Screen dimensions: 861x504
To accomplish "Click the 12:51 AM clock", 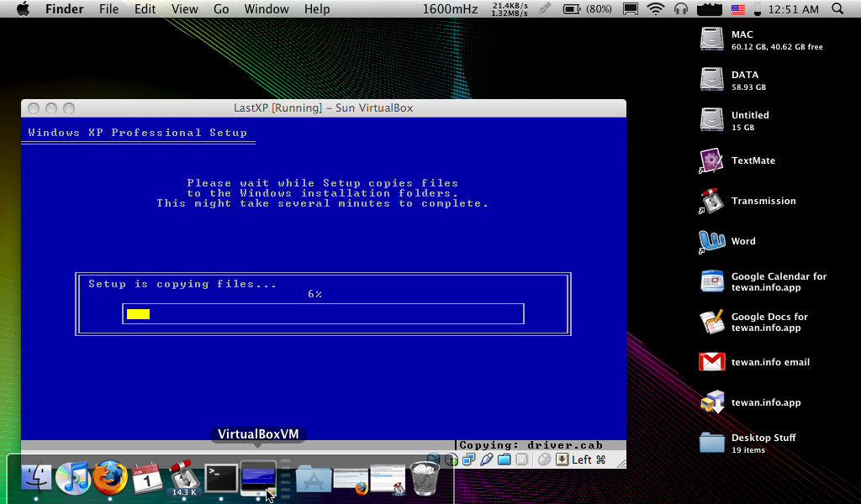I will click(794, 8).
